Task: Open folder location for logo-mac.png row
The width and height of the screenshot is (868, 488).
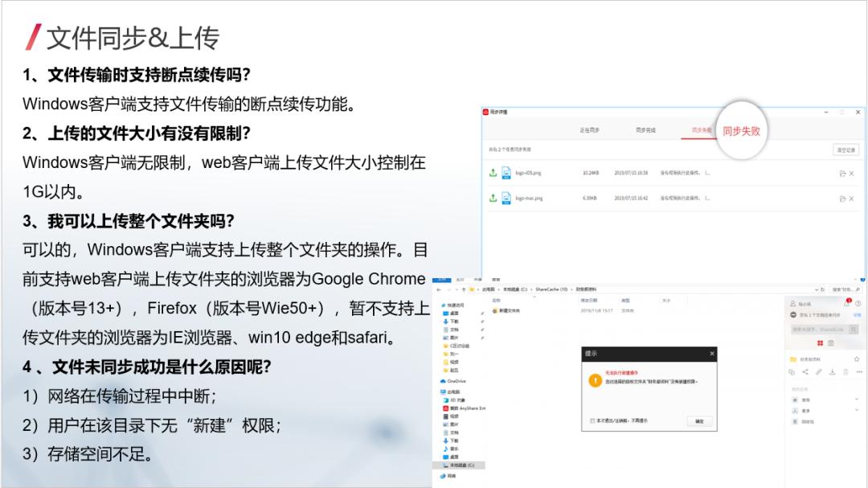Action: [x=842, y=199]
